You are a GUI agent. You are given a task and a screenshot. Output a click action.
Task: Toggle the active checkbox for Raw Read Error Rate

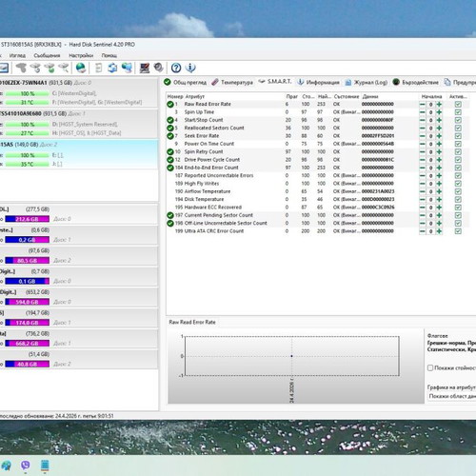pos(458,104)
